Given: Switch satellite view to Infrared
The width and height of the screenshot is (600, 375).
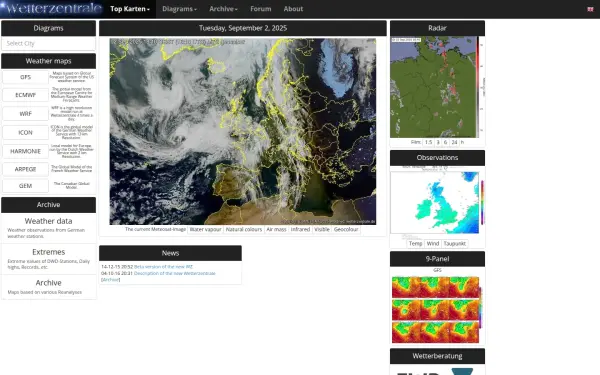Looking at the screenshot, I should (x=300, y=229).
